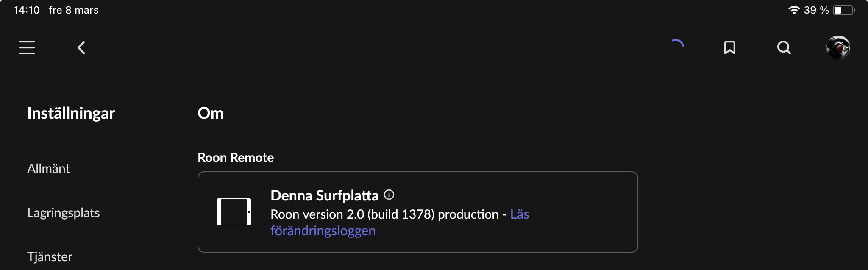This screenshot has height=270, width=868.
Task: Click the Denna Surfplatta heading
Action: (x=325, y=195)
